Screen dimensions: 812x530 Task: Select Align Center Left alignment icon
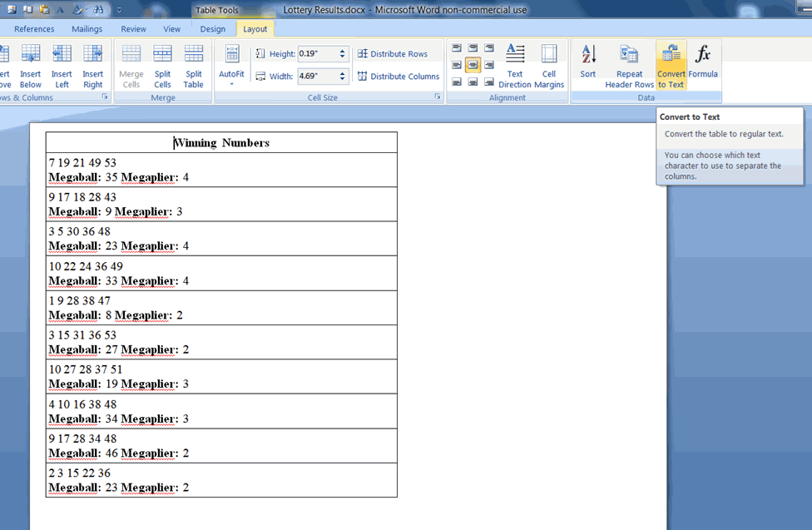(x=456, y=65)
